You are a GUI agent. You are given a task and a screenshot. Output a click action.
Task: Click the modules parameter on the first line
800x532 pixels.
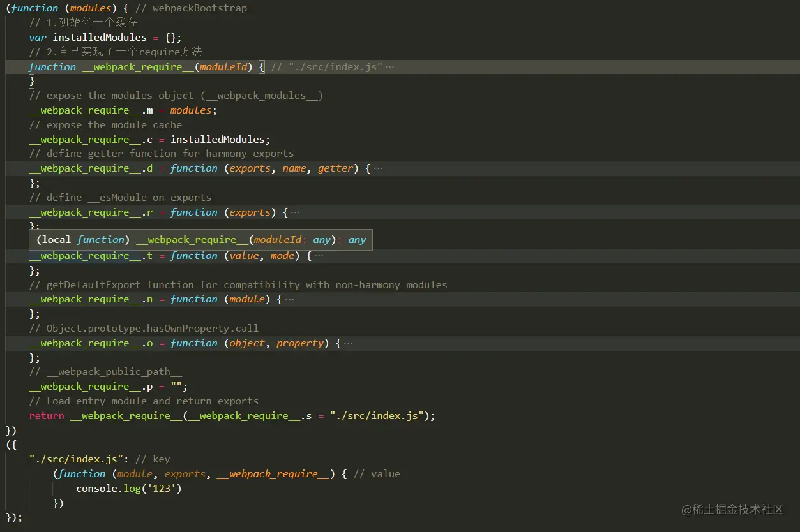tap(90, 8)
